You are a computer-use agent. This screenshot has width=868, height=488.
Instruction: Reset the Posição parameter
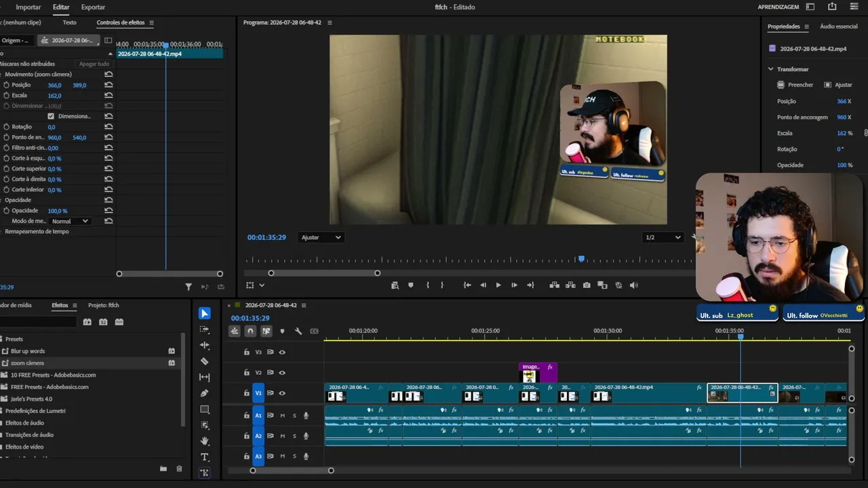[108, 85]
